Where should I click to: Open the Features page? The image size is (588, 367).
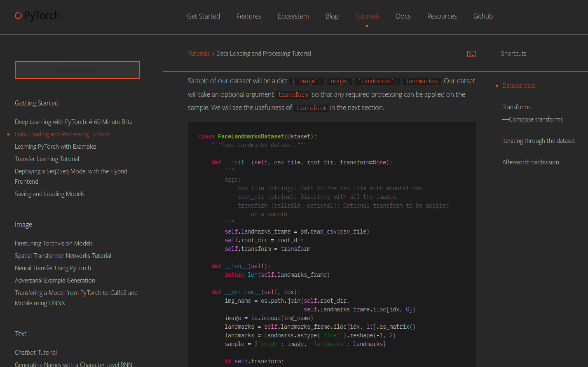pos(249,16)
